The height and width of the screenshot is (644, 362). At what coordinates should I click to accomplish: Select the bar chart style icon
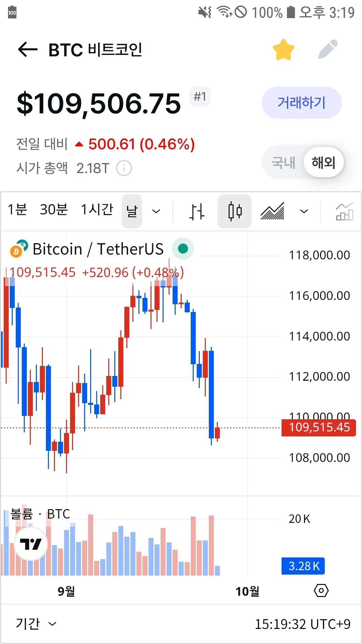tap(196, 211)
